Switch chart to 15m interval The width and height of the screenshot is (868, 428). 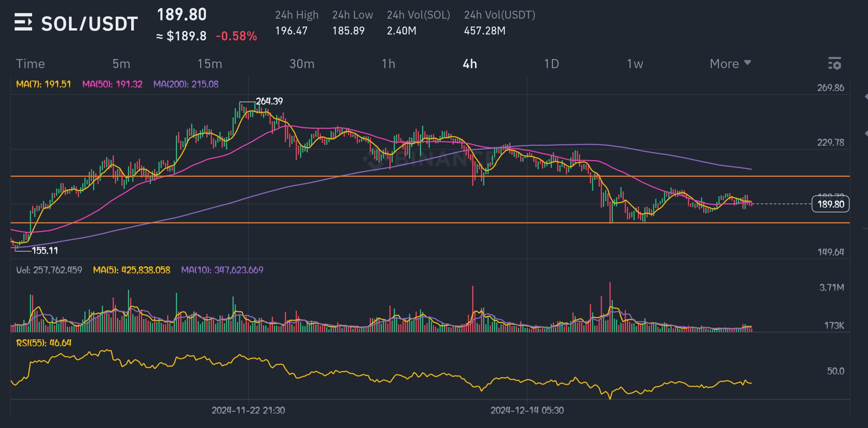(210, 64)
